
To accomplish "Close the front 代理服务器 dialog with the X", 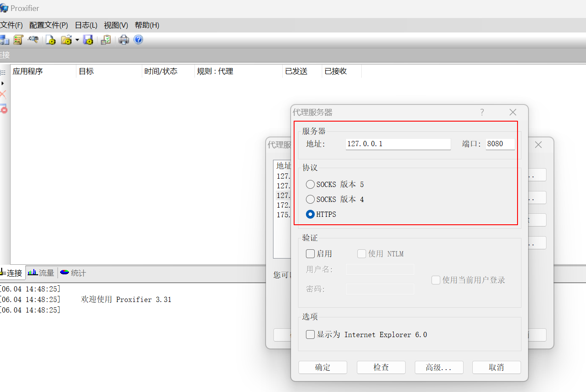I will pyautogui.click(x=513, y=112).
